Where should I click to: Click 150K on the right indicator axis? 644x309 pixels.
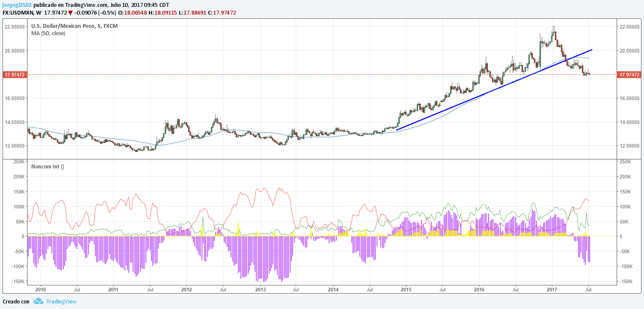(x=625, y=192)
